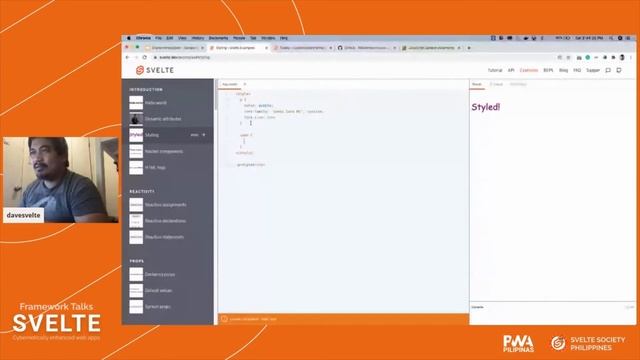Bookmark the page with the star icon
This screenshot has height=360, width=640.
click(568, 58)
